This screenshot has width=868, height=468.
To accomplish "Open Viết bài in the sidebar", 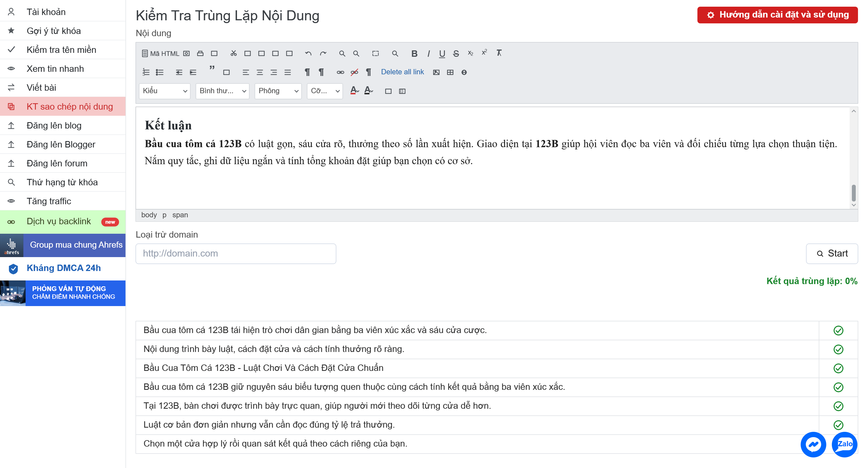I will click(63, 87).
